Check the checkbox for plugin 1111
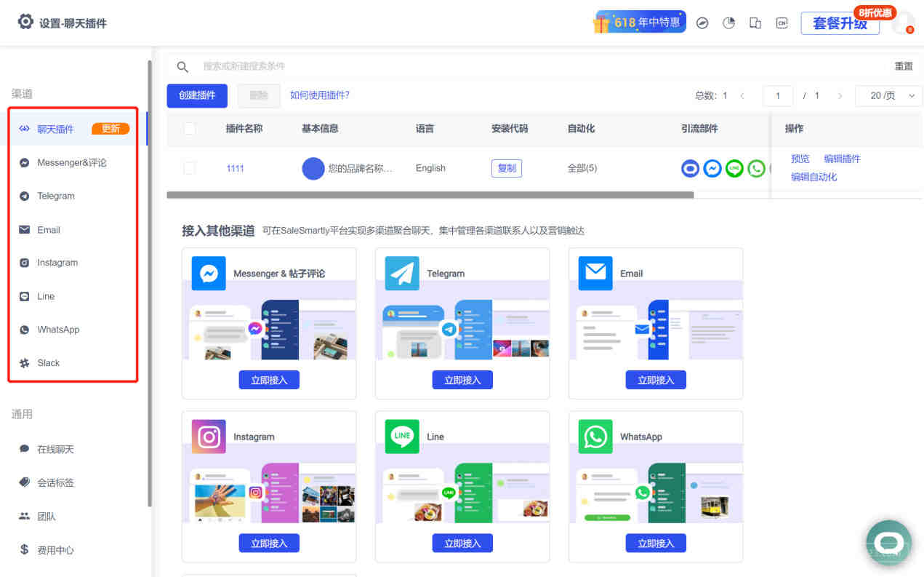 [189, 168]
